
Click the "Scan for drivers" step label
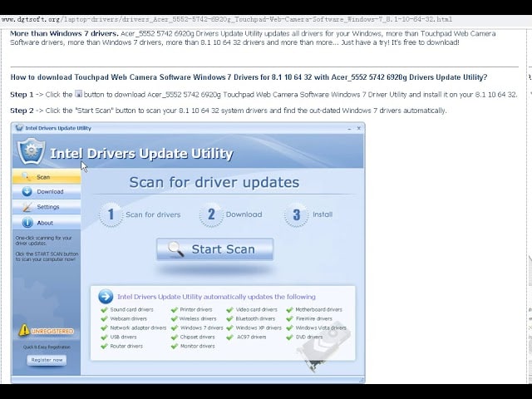(x=153, y=214)
